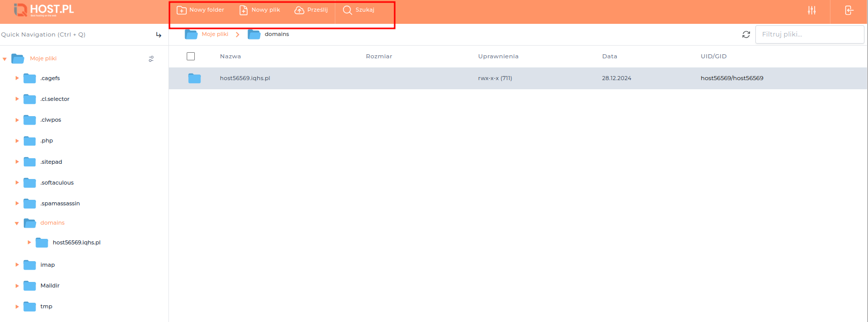Click the Nowy folder toolbar button
Viewport: 868px width, 322px height.
(x=200, y=10)
